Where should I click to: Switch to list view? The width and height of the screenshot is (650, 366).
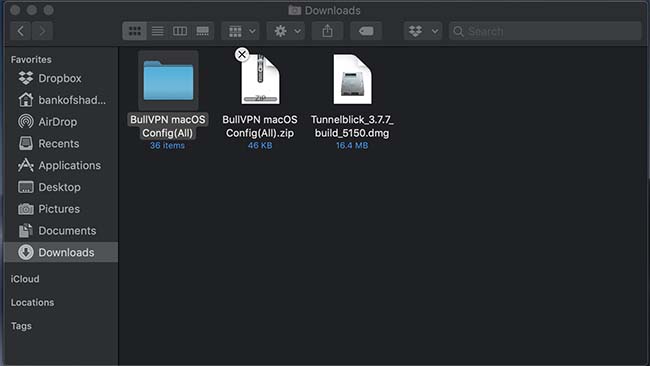[158, 31]
